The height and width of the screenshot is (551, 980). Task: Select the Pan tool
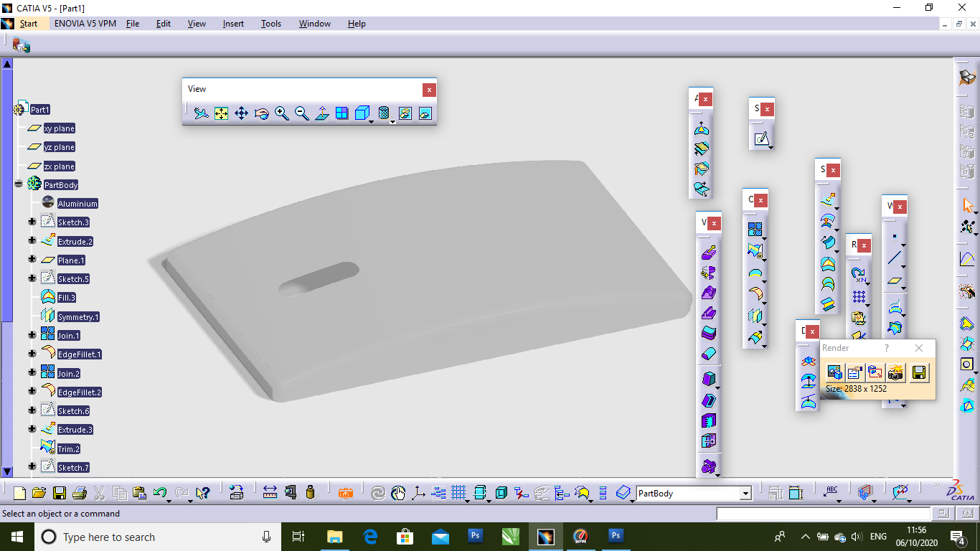[242, 113]
